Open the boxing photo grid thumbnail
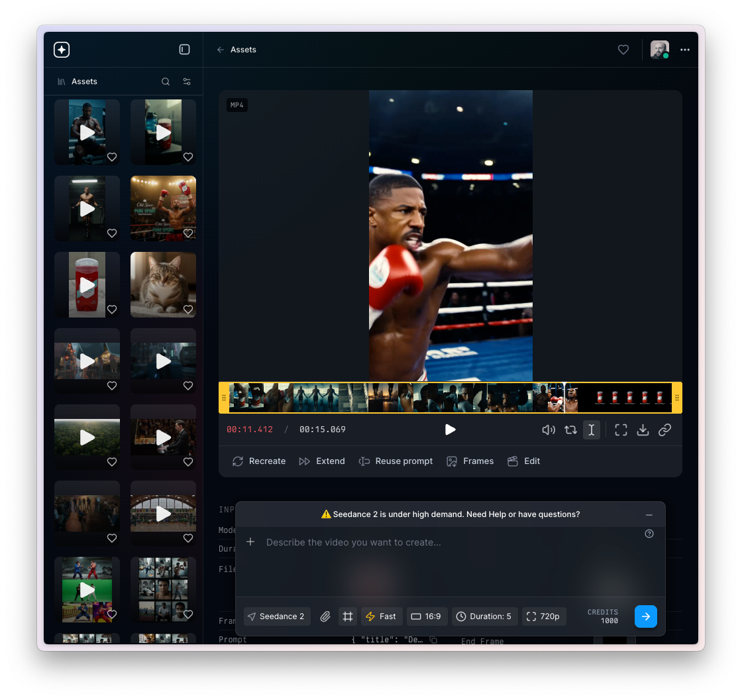The width and height of the screenshot is (742, 700). (163, 590)
